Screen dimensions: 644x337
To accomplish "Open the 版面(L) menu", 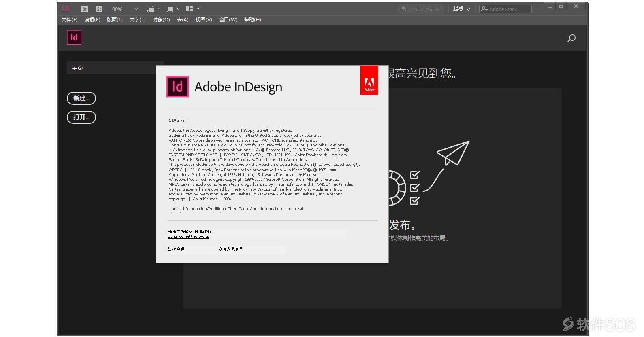I will point(115,20).
